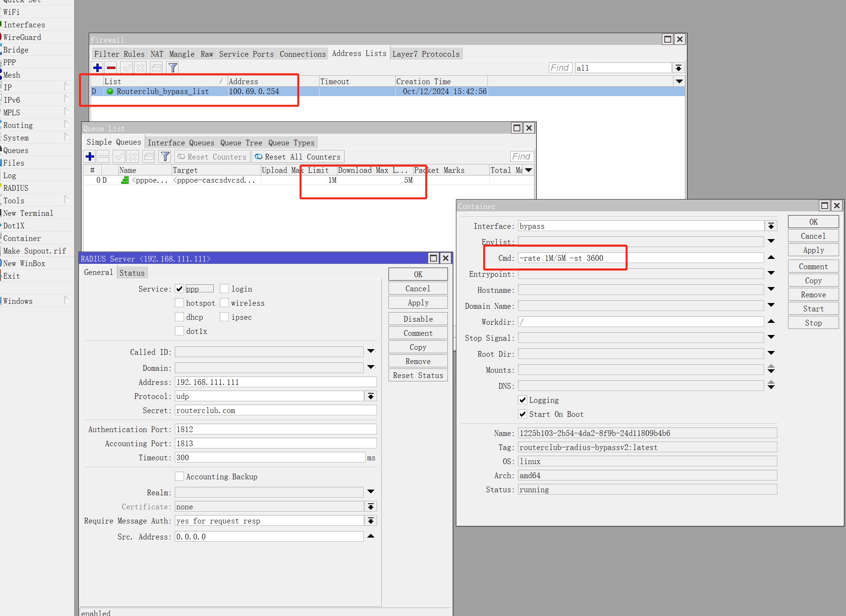Enable the dot1x service checkbox

tap(179, 331)
